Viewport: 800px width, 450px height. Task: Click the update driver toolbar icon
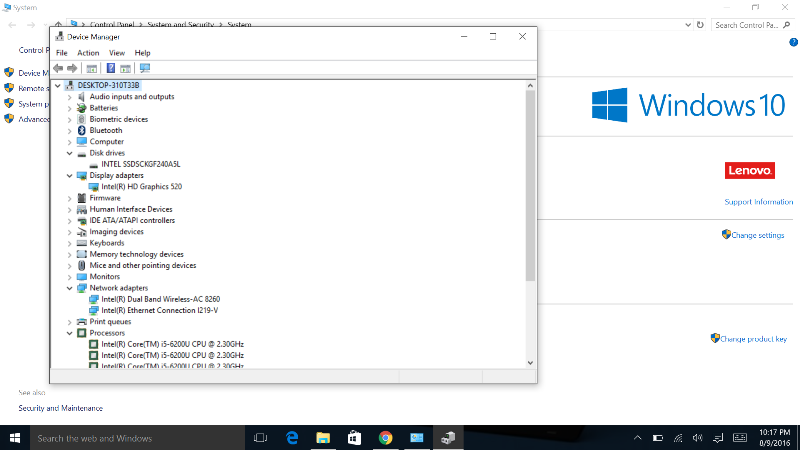(126, 68)
